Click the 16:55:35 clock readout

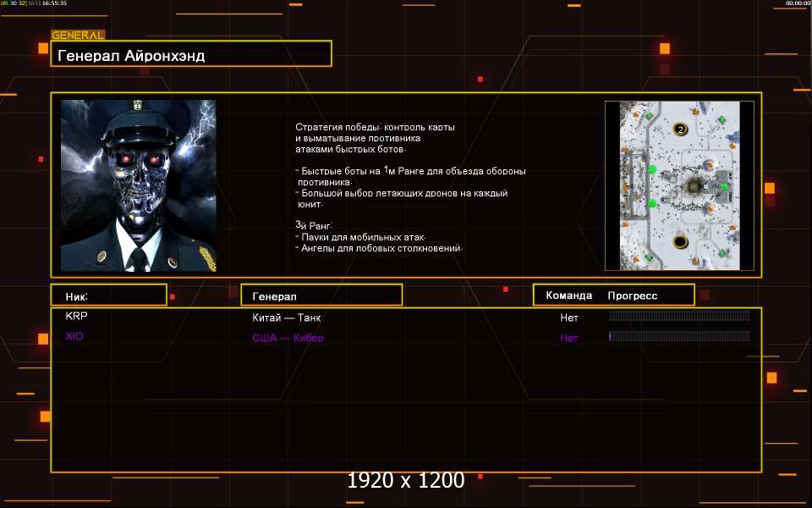tap(54, 3)
